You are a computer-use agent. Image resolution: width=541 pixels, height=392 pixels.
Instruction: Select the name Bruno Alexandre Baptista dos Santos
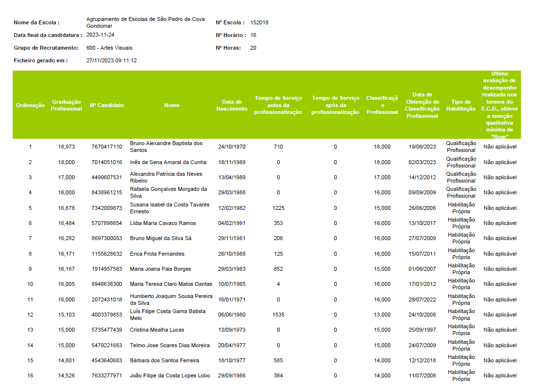pyautogui.click(x=166, y=147)
